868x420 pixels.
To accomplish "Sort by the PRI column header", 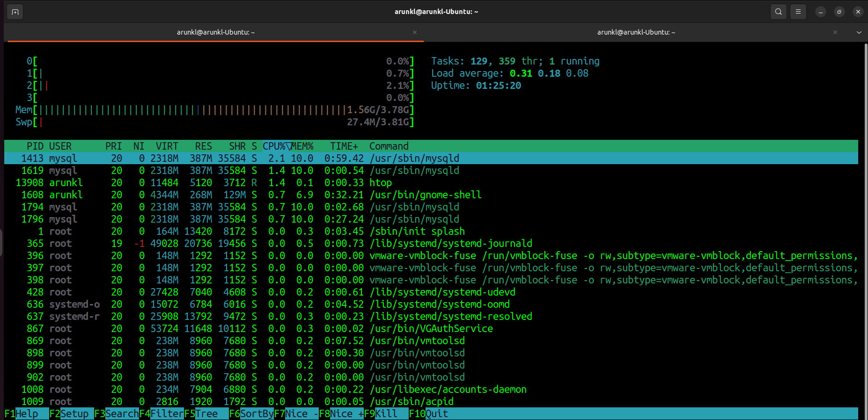I will pyautogui.click(x=114, y=146).
